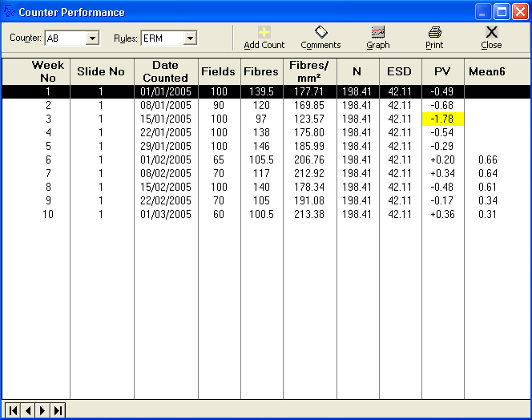Select the date 15/01/2005 cell
This screenshot has height=420, width=532.
click(x=166, y=119)
